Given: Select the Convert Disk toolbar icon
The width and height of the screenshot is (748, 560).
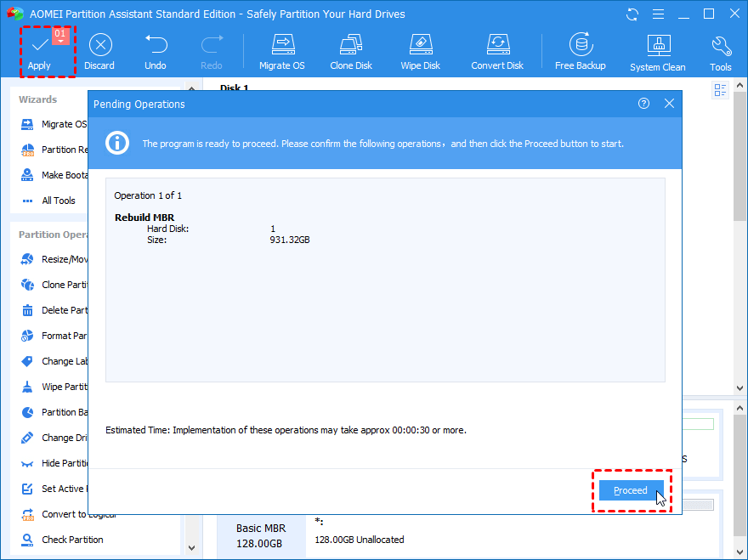Looking at the screenshot, I should 497,45.
